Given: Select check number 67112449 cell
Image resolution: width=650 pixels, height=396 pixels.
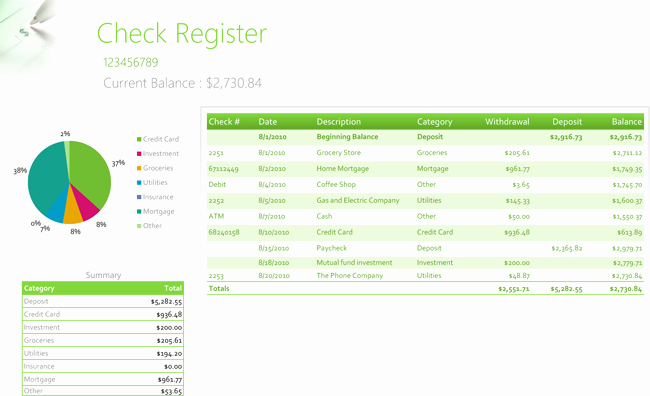Looking at the screenshot, I should [x=223, y=169].
